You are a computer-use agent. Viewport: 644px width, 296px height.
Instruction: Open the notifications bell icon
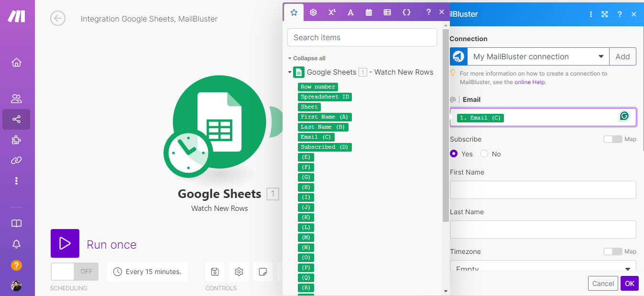coord(16,244)
